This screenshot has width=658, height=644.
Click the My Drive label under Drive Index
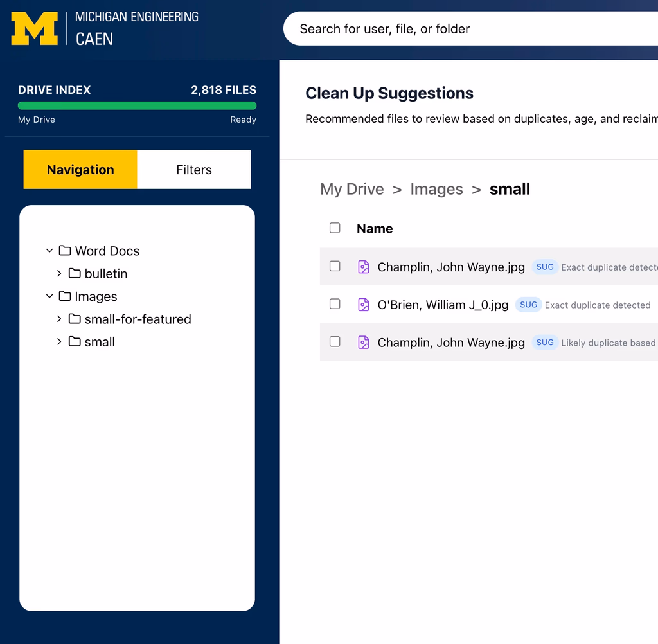(x=37, y=120)
